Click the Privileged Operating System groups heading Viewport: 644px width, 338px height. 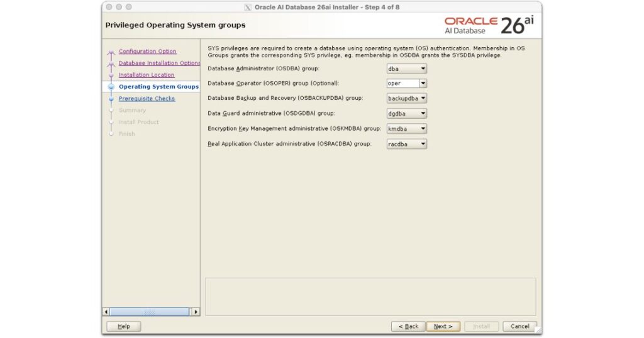pyautogui.click(x=175, y=25)
